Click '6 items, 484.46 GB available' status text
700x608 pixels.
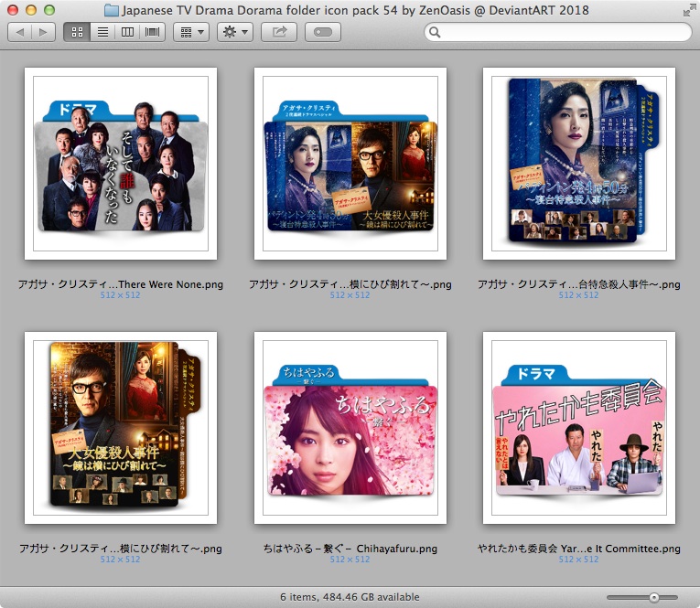[350, 597]
